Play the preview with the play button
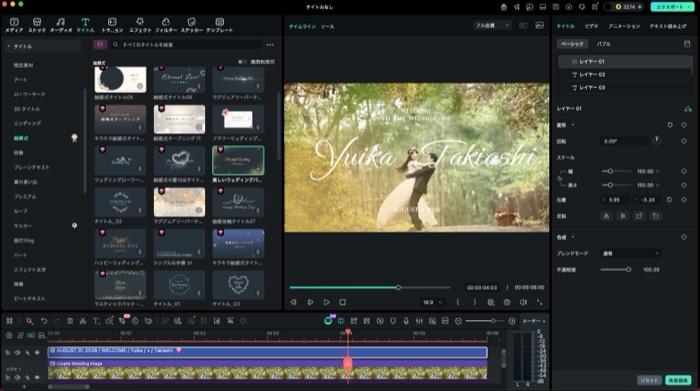Screen dimensions: 700x391 point(326,302)
